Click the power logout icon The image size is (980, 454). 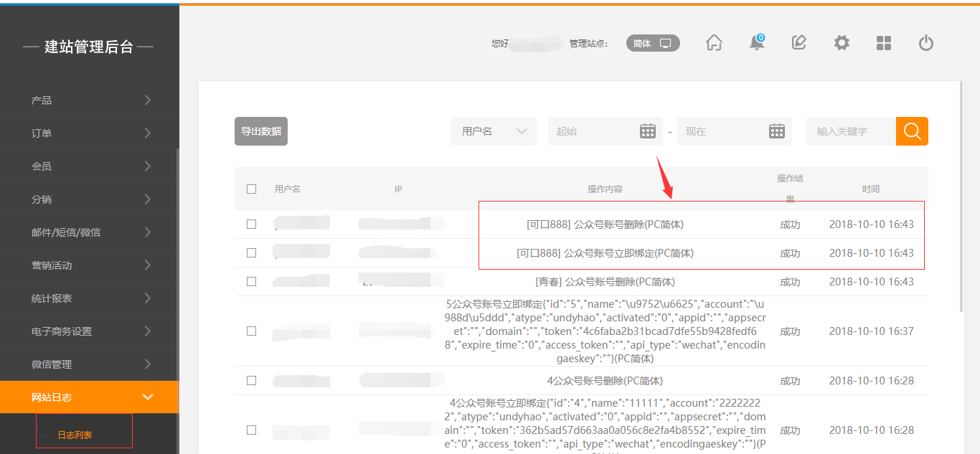(926, 43)
